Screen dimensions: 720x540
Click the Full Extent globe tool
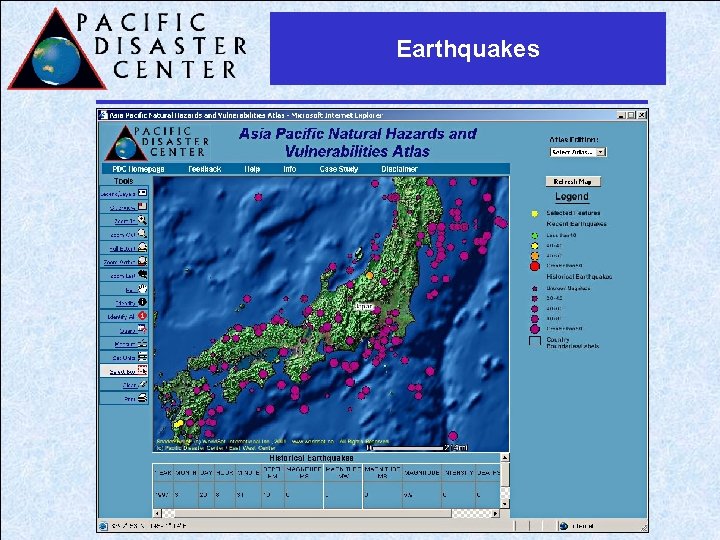click(143, 248)
